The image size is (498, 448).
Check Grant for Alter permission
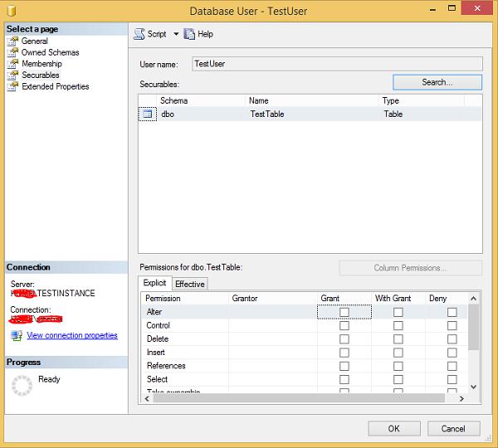coord(344,312)
